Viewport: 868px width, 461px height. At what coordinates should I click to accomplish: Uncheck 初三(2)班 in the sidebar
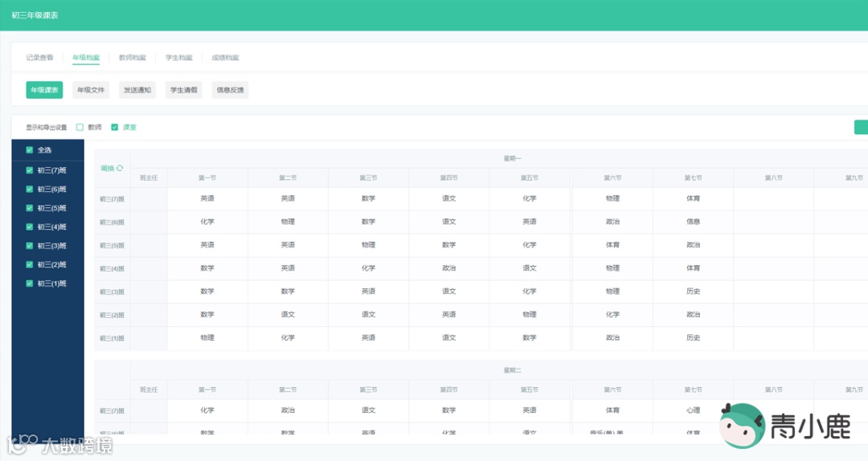(x=30, y=264)
